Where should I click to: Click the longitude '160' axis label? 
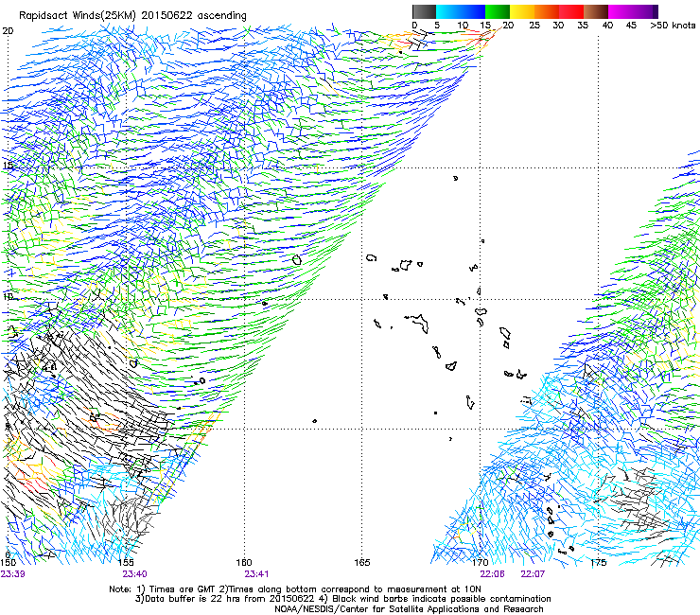coord(244,563)
